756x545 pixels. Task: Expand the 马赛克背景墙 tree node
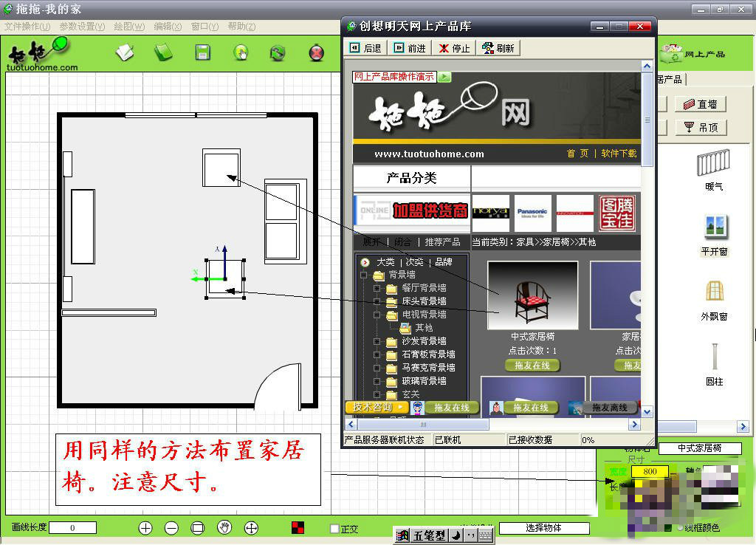[x=377, y=368]
